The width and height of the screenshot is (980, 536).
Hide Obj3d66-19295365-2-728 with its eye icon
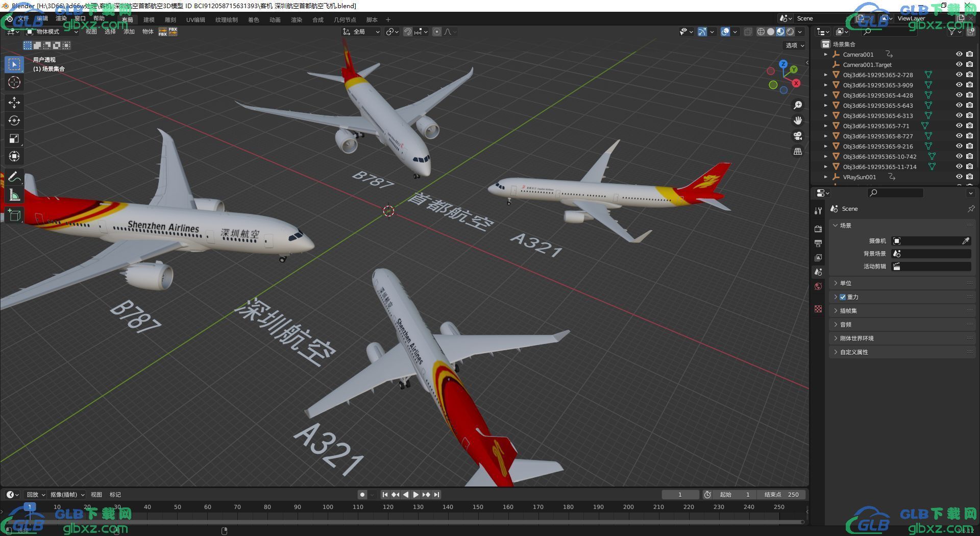[959, 75]
